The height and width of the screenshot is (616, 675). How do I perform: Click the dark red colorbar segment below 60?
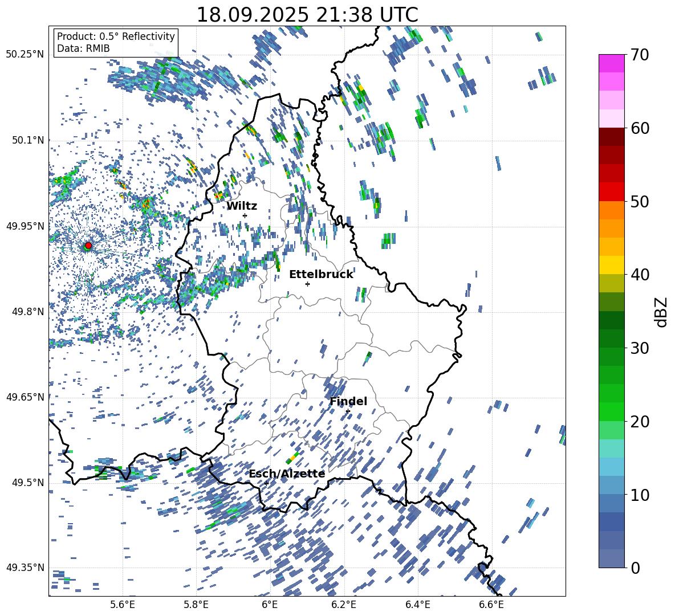612,137
